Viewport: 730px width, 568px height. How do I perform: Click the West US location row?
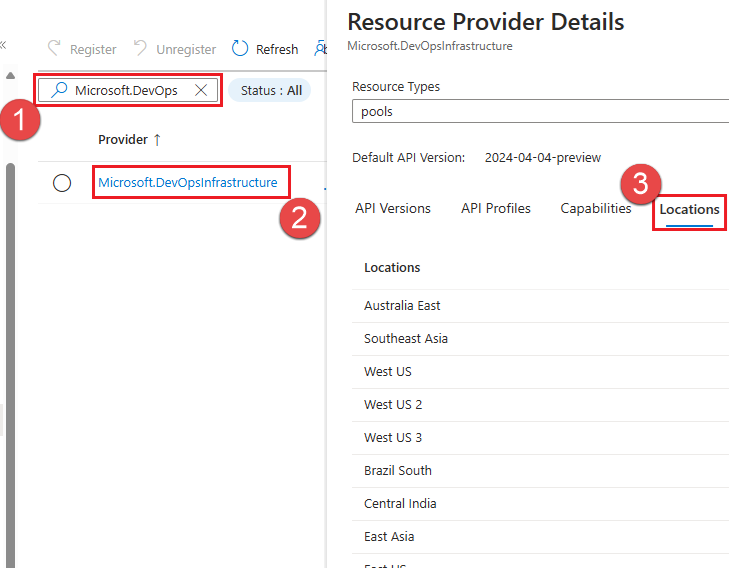point(541,372)
